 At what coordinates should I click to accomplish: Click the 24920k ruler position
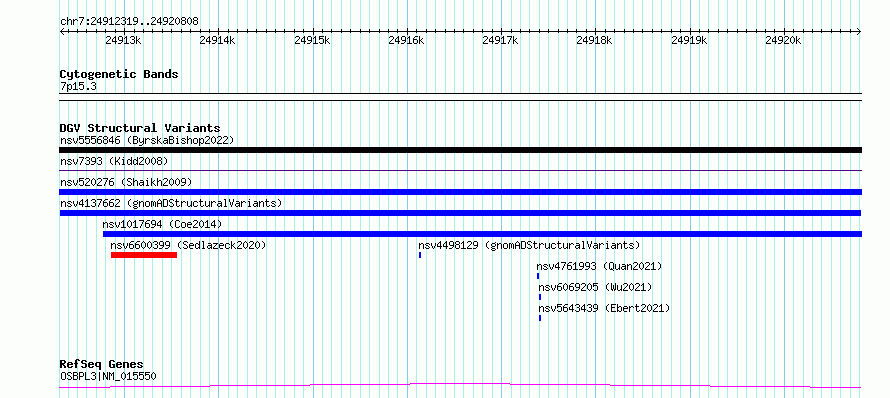(x=783, y=41)
